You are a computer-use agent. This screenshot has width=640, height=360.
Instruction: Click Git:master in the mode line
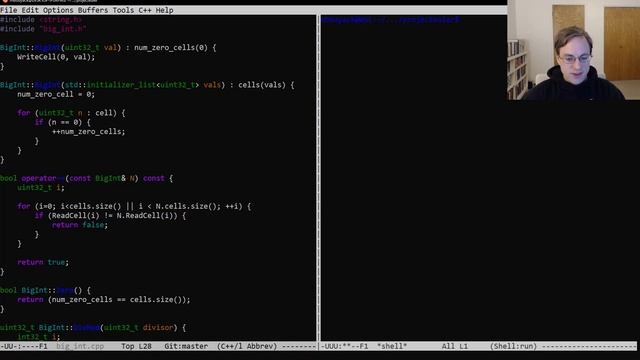(x=186, y=346)
